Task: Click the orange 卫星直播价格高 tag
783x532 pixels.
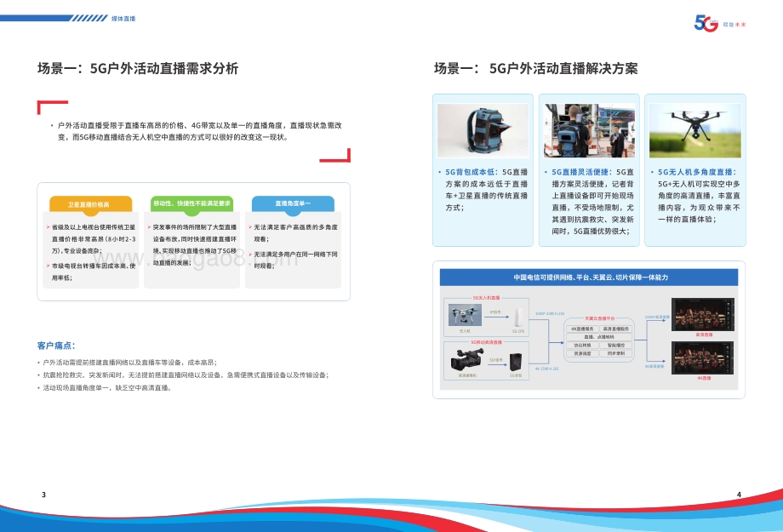Action: (90, 204)
